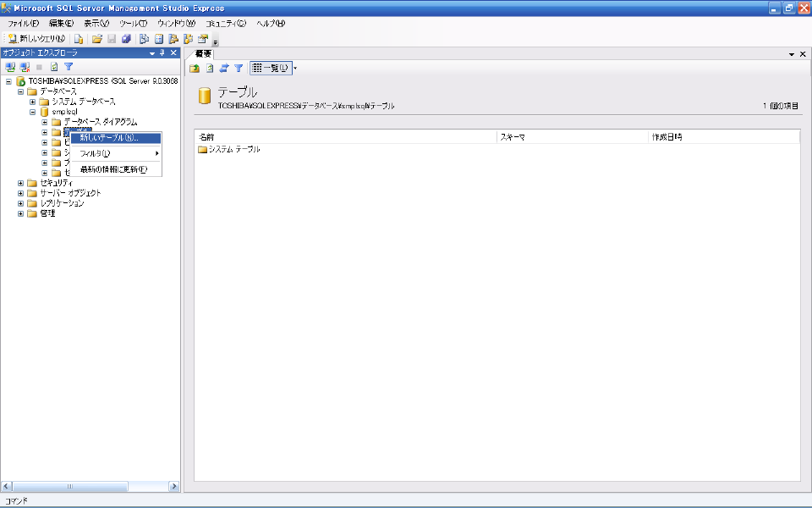Toggle the auto-hide pin on Object Explorer
Viewport: 812px width, 508px height.
point(162,52)
